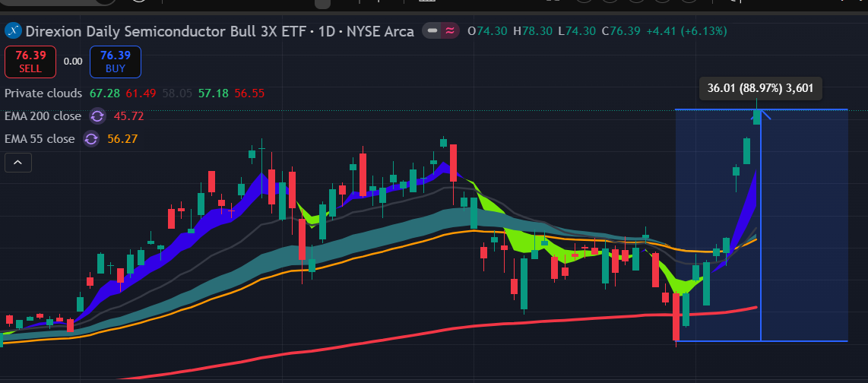Click the change value +4.41 (+6.13%)

coord(686,31)
